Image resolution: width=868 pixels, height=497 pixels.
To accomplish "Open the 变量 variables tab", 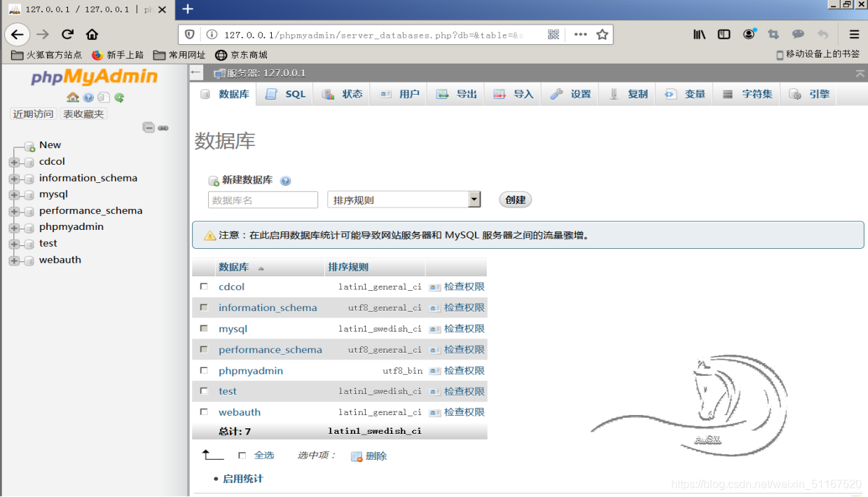I will (684, 94).
